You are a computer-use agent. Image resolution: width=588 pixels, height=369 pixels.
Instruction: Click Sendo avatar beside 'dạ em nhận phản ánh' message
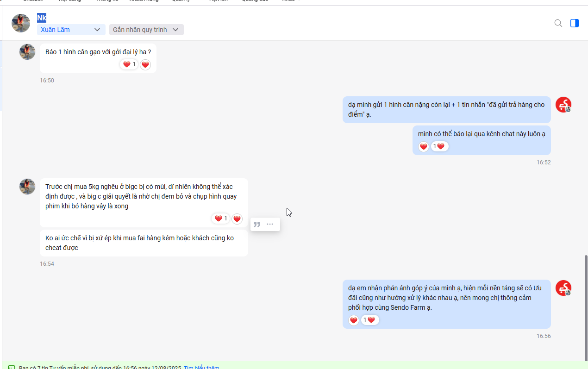coord(563,288)
